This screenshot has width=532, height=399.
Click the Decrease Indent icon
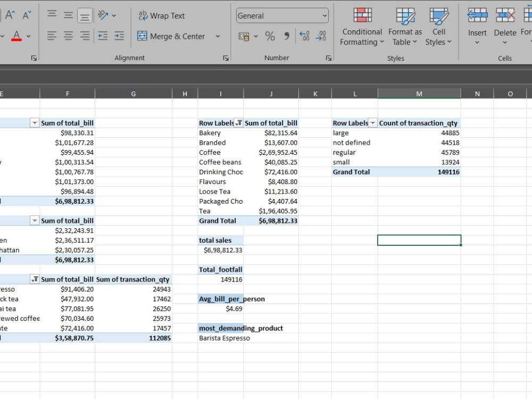tap(103, 36)
